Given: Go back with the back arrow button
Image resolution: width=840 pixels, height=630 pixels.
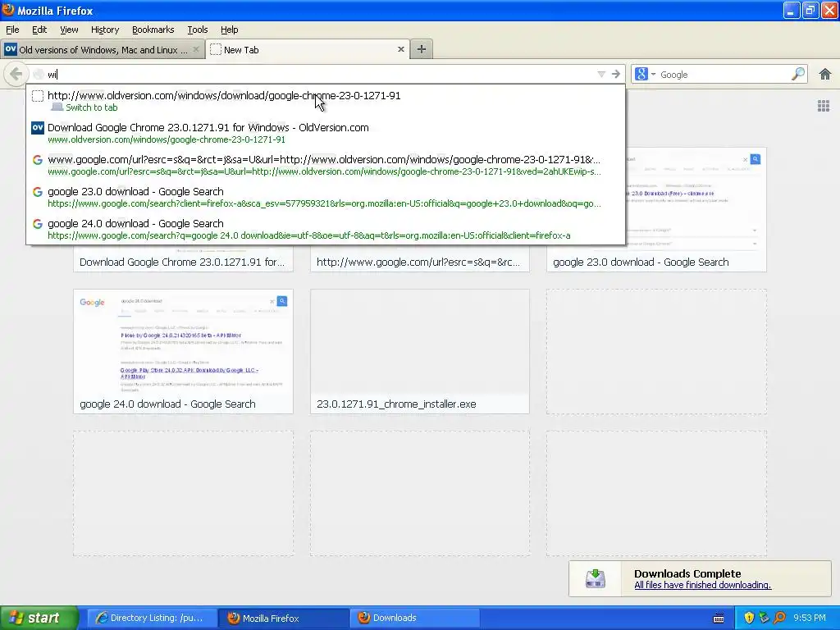Looking at the screenshot, I should click(16, 74).
